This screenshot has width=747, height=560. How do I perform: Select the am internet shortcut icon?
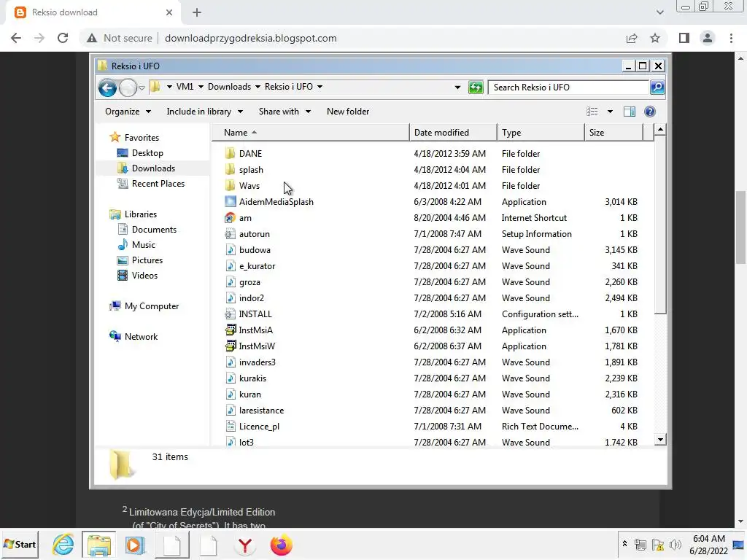(x=230, y=218)
